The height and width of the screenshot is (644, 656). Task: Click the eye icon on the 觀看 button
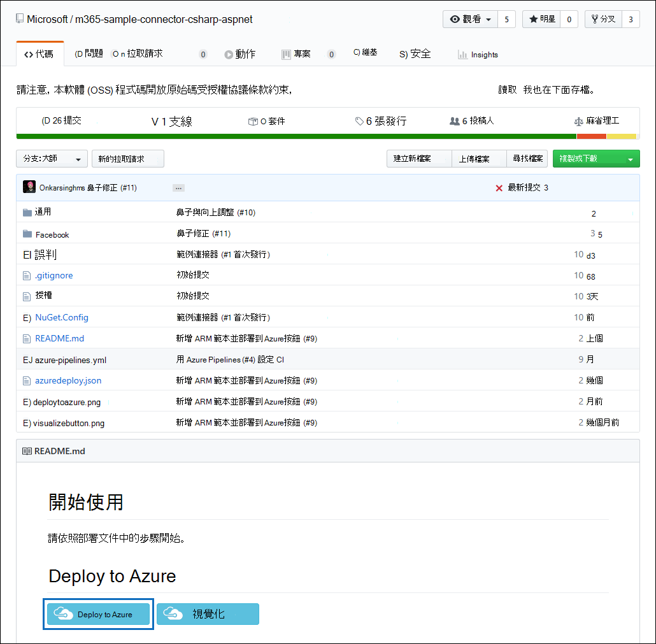(455, 19)
